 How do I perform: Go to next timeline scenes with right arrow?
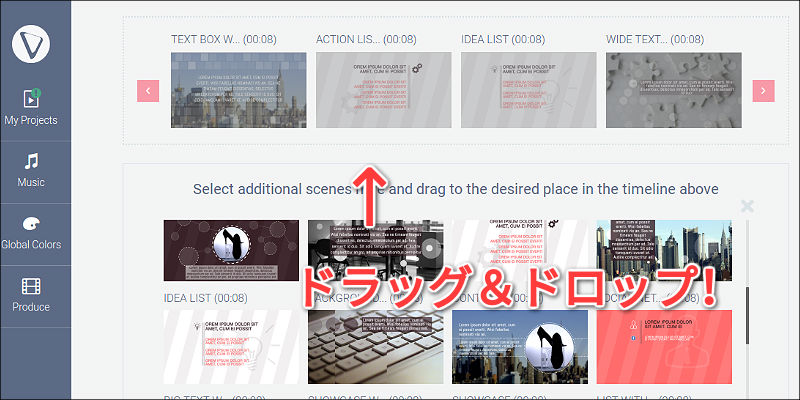point(763,91)
